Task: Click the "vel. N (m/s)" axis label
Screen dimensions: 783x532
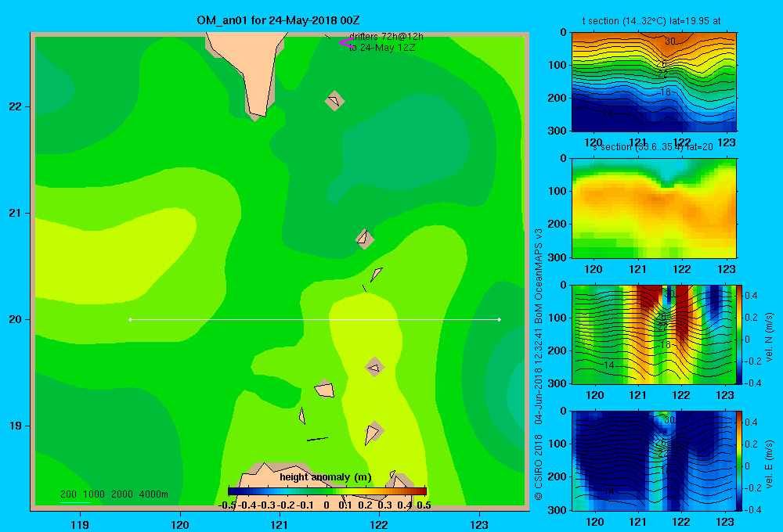Action: click(770, 337)
